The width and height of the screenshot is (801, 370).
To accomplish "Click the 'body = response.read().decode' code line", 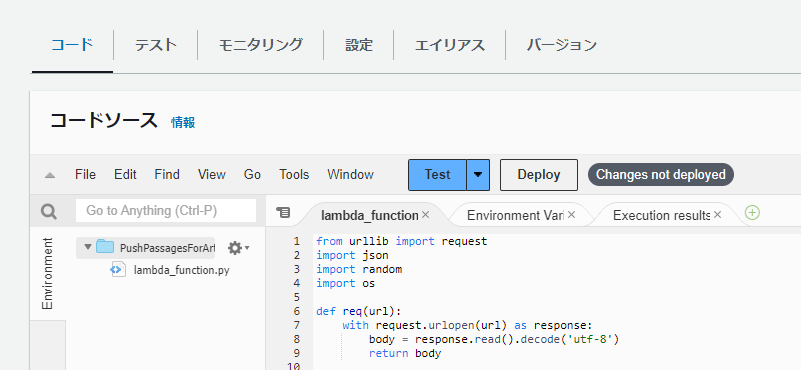I will 494,339.
